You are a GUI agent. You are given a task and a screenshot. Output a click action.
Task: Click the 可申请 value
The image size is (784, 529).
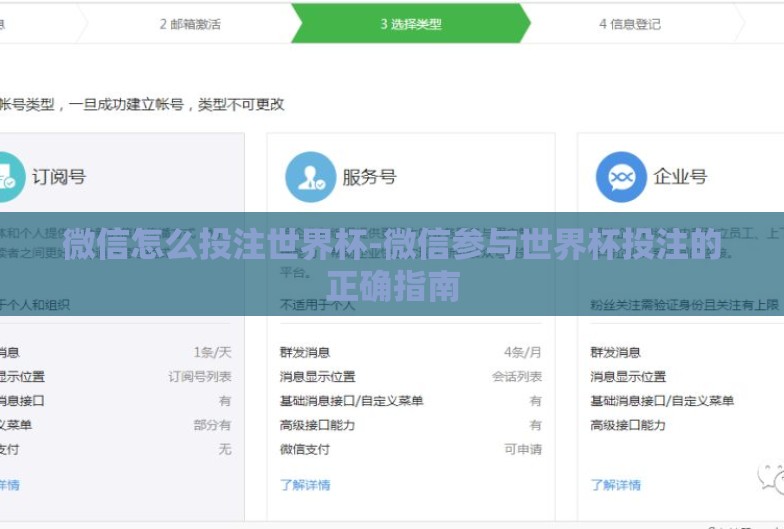coord(523,449)
